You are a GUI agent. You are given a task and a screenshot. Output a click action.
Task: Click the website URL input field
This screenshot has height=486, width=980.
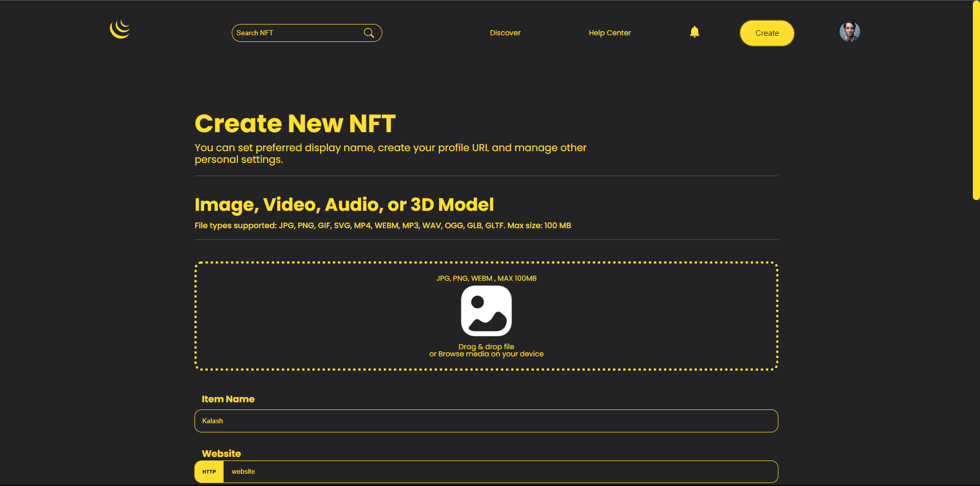[x=459, y=471]
